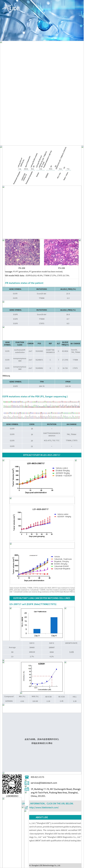Select the growth rate value 3.65
The image size is (93, 868).
pos(71,652)
